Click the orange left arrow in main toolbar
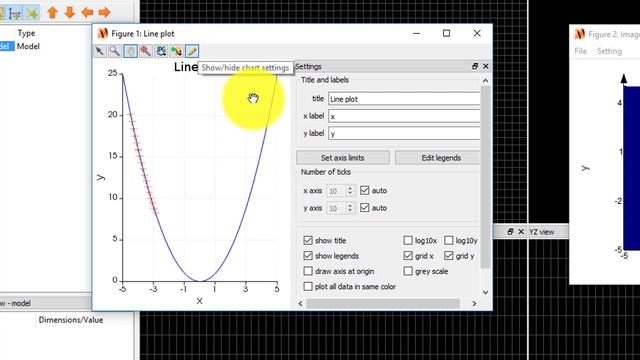The height and width of the screenshot is (360, 640). point(87,13)
